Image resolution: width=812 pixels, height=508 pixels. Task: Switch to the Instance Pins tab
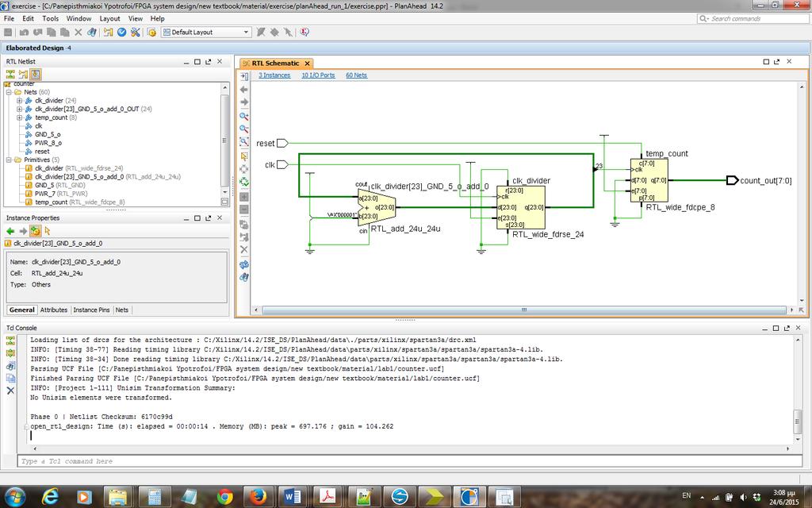tap(92, 310)
